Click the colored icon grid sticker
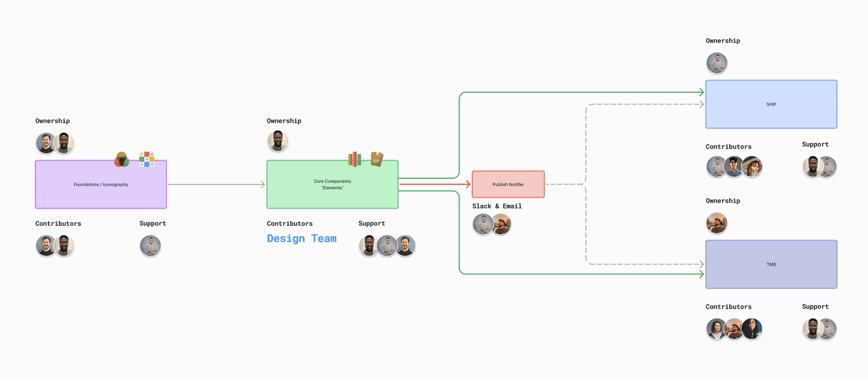This screenshot has height=381, width=868. tap(147, 159)
